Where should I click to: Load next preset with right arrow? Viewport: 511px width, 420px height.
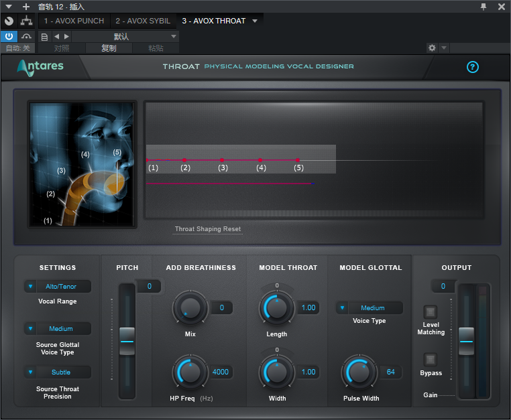[66, 36]
